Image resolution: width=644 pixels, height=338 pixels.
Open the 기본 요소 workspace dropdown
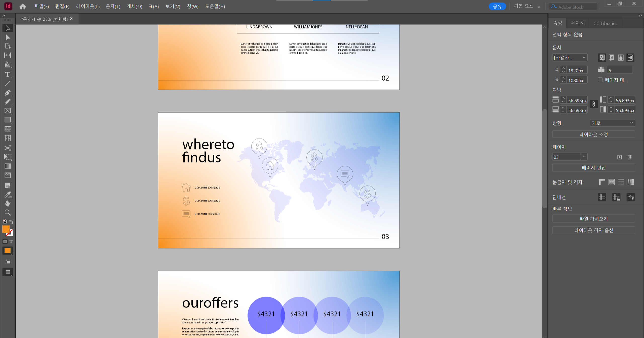tap(527, 6)
